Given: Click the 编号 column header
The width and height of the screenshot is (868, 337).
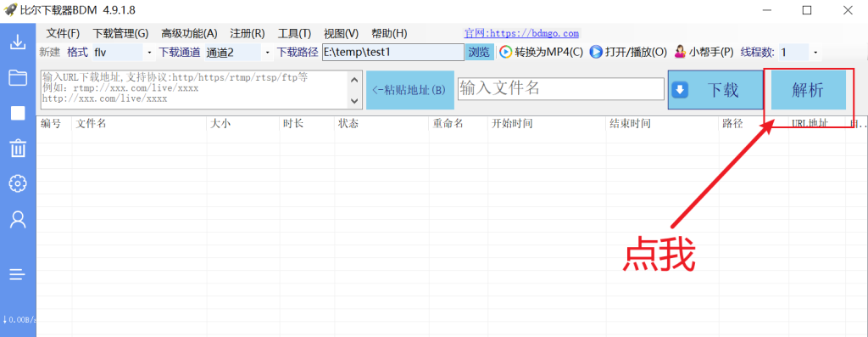Looking at the screenshot, I should pos(50,124).
